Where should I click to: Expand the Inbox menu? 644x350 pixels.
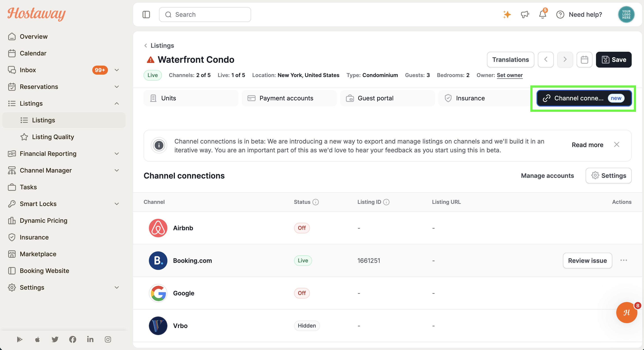click(x=117, y=70)
